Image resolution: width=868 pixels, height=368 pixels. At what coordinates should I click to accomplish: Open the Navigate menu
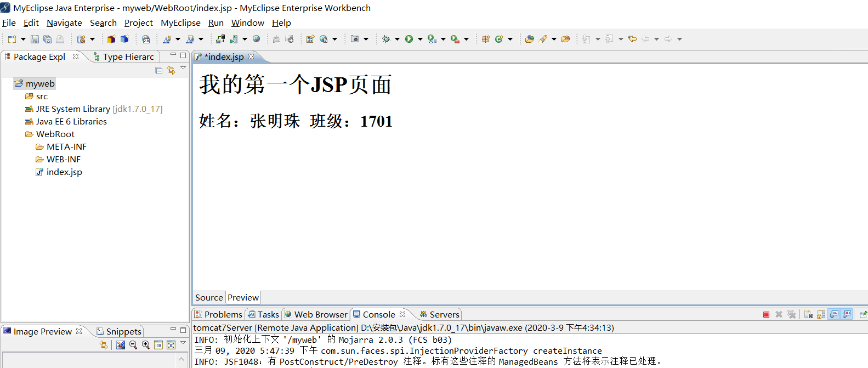click(64, 22)
